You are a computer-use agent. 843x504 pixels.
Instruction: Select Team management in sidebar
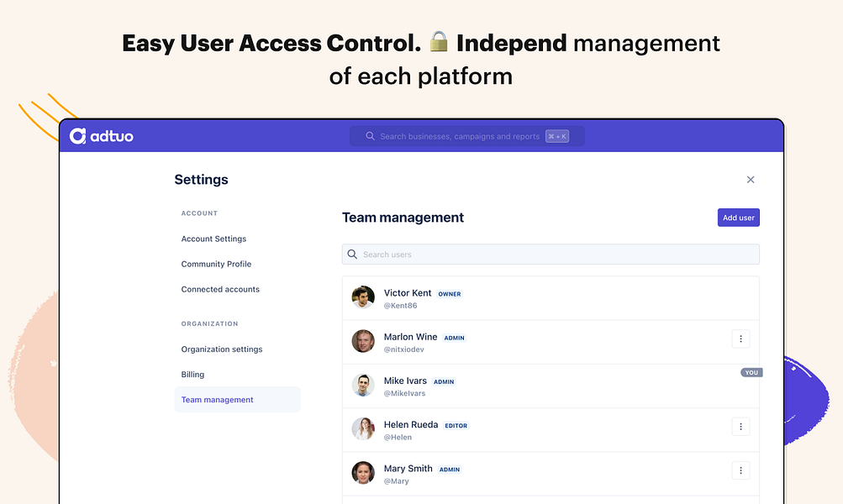click(x=237, y=400)
